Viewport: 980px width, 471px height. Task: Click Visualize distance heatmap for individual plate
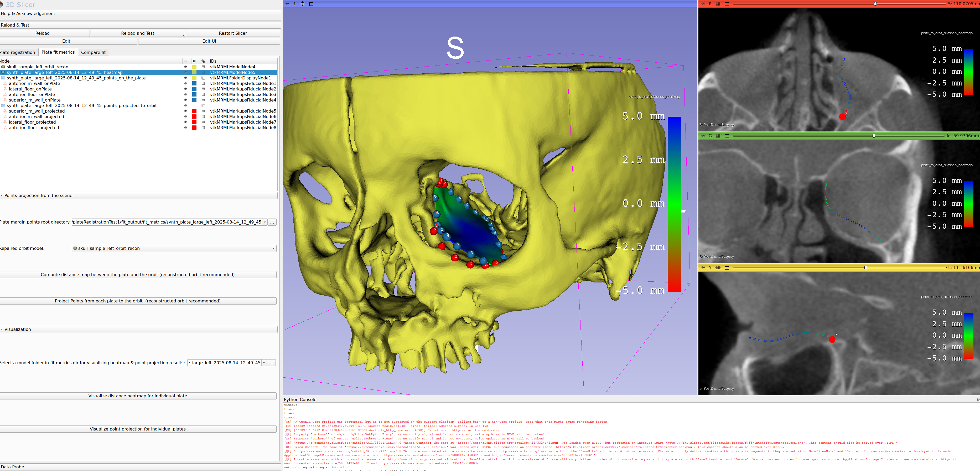[x=138, y=396]
